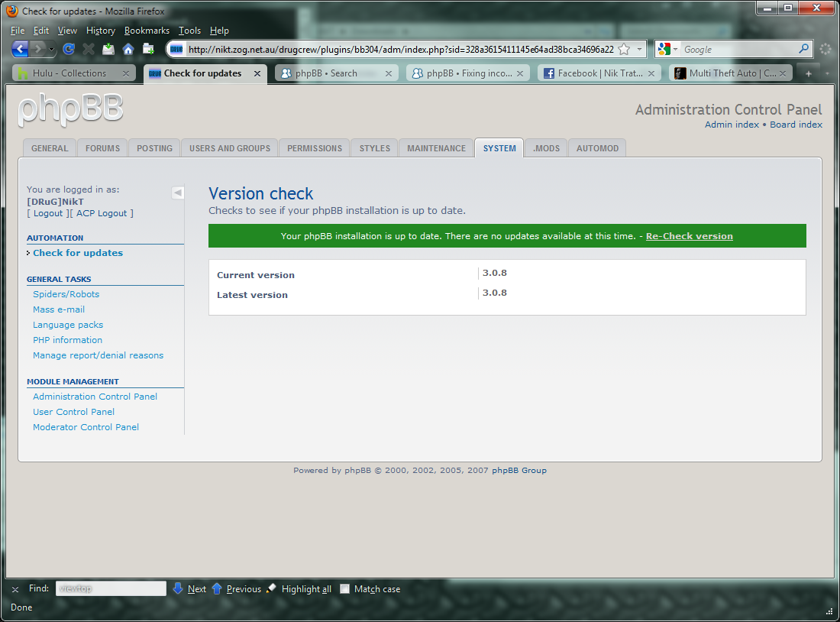Bookmark this page with the star icon
840x622 pixels.
[x=624, y=49]
